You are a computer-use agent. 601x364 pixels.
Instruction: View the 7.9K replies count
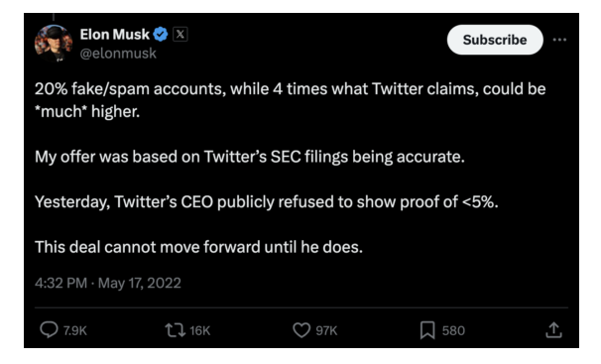point(75,330)
